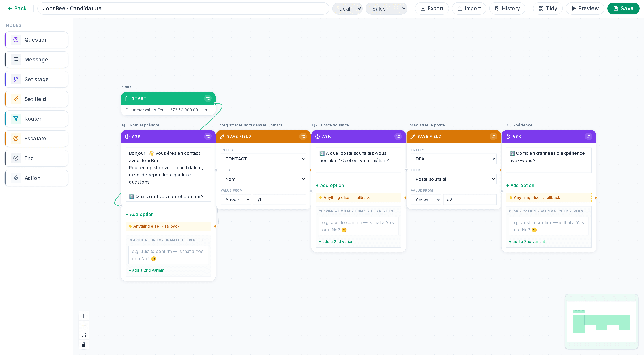Open the CONTACT entity dropdown
644x355 pixels.
263,159
